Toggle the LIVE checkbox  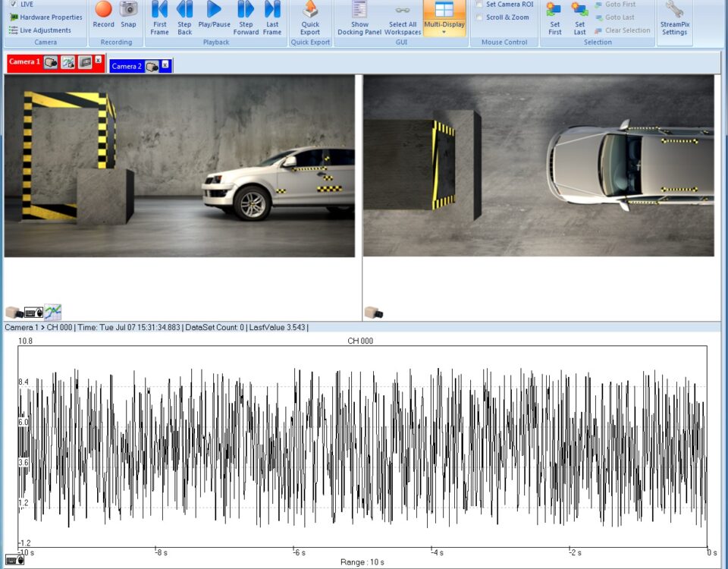coord(13,4)
